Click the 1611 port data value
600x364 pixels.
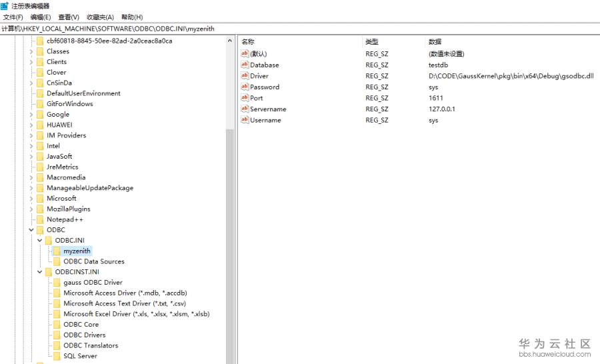(x=436, y=98)
